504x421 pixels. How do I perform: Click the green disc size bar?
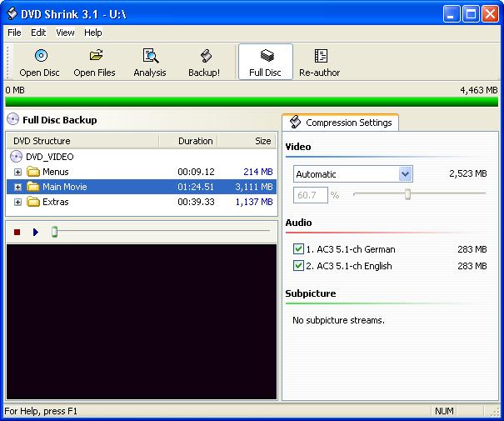pos(252,102)
